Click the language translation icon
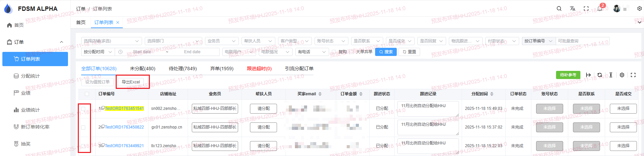Screen dimensions: 644x156 coord(573,9)
